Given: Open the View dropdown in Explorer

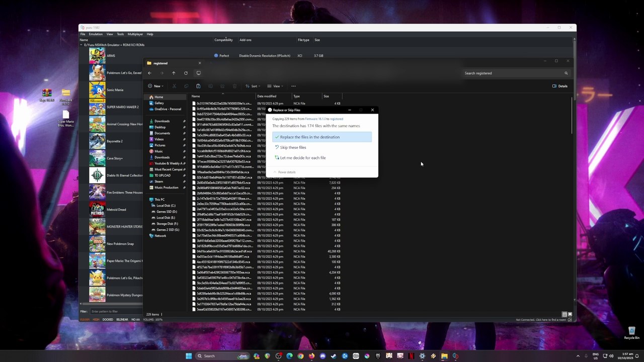Looking at the screenshot, I should pyautogui.click(x=275, y=86).
